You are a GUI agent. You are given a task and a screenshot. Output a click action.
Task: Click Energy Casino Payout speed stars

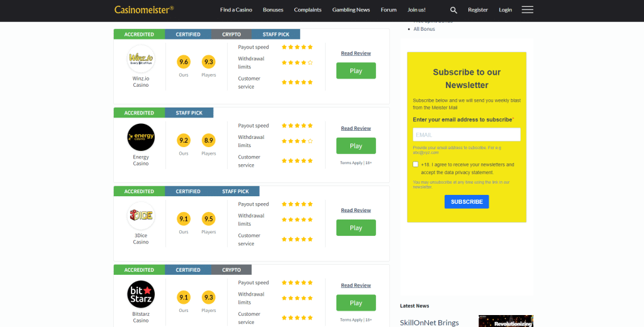[297, 125]
